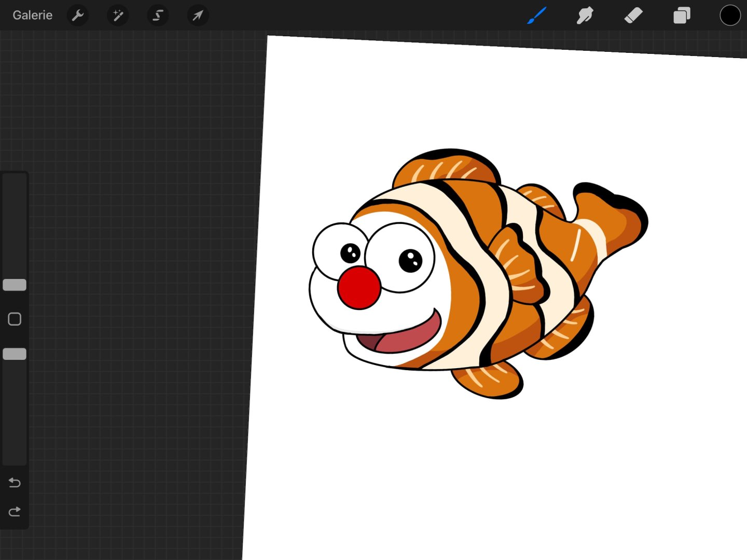The height and width of the screenshot is (560, 747).
Task: Open the Galerie view
Action: [x=32, y=15]
